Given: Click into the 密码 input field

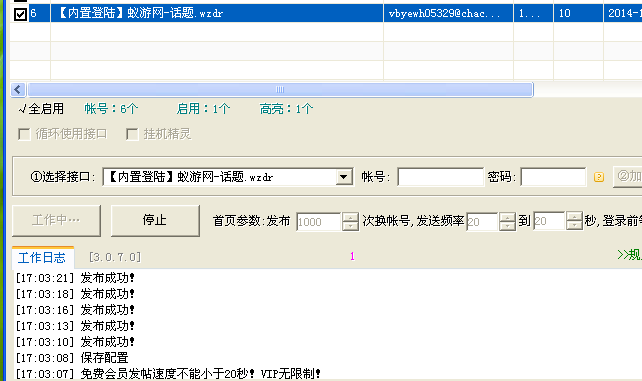Looking at the screenshot, I should click(553, 177).
